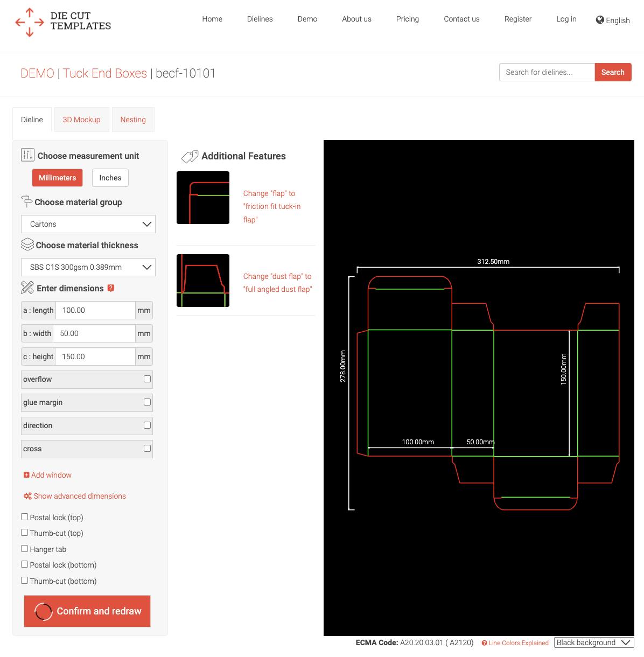Click the ECMA Code A20.20.03.01 text
This screenshot has height=657, width=644.
(x=415, y=642)
